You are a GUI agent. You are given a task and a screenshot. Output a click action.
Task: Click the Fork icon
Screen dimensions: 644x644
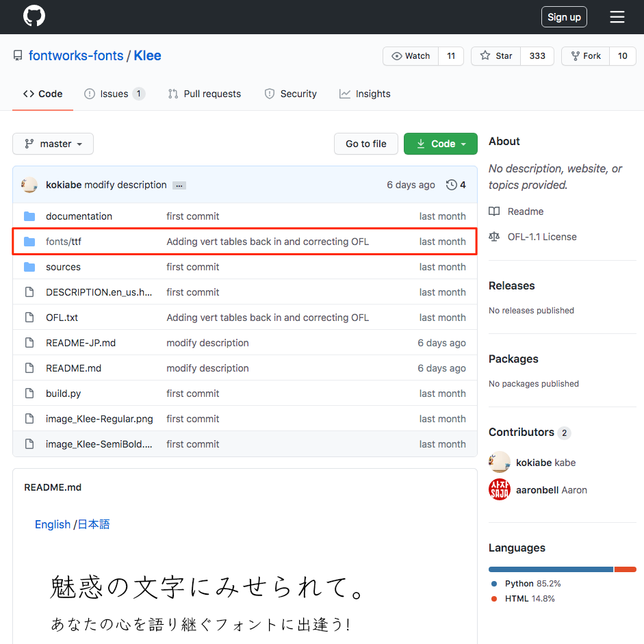pos(576,56)
